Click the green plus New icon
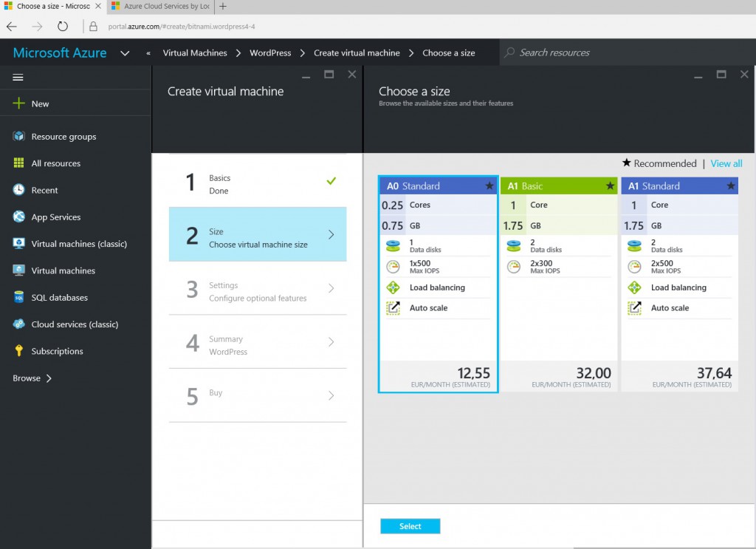Viewport: 756px width, 549px height. [x=18, y=103]
